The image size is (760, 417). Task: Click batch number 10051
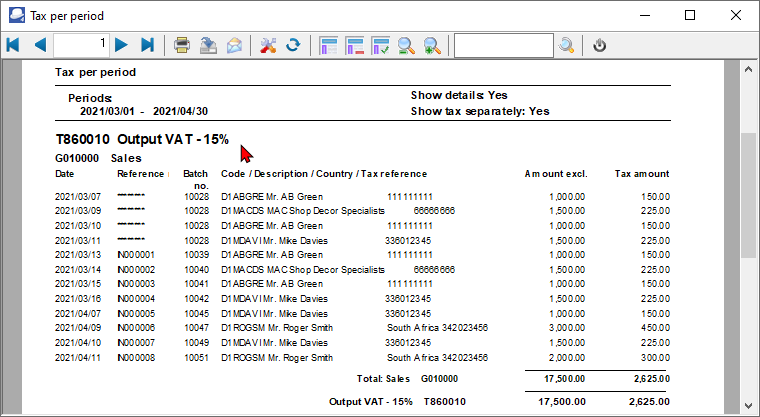196,358
